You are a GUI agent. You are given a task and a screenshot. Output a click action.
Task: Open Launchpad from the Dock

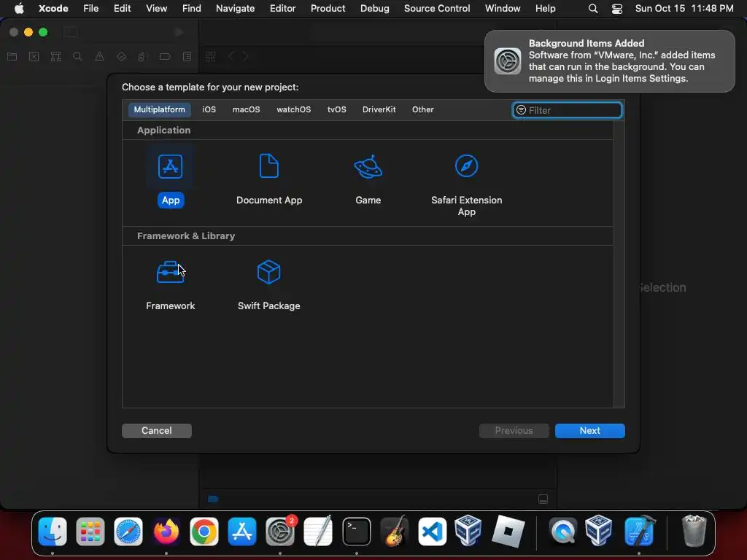(90, 531)
